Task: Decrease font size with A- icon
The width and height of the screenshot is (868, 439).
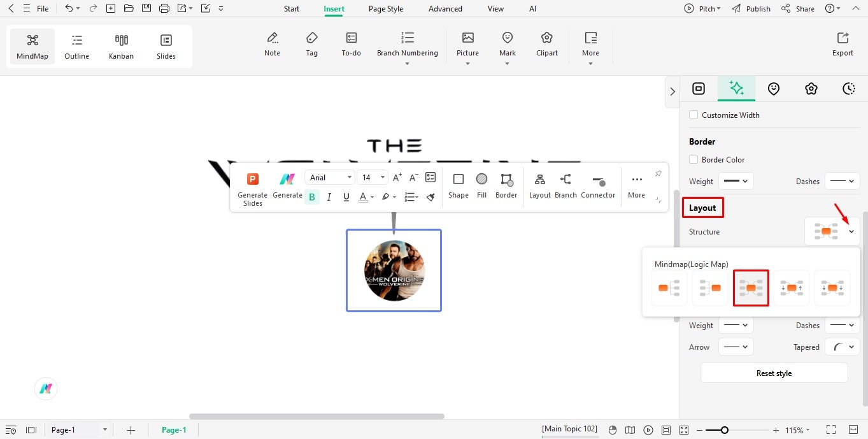Action: (x=413, y=178)
